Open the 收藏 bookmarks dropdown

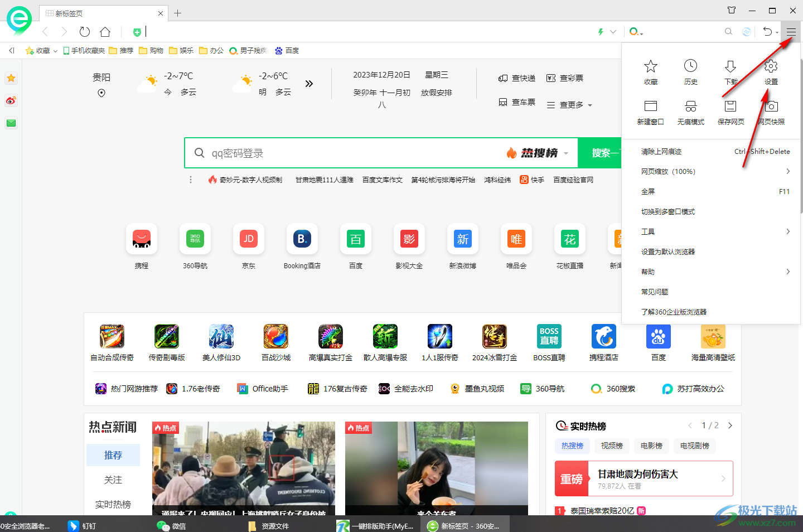click(42, 51)
